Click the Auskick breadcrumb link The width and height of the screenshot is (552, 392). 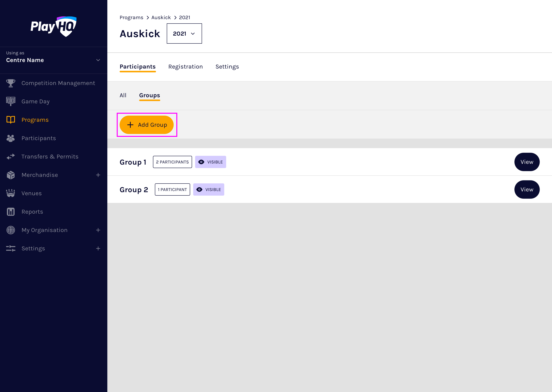coord(161,17)
